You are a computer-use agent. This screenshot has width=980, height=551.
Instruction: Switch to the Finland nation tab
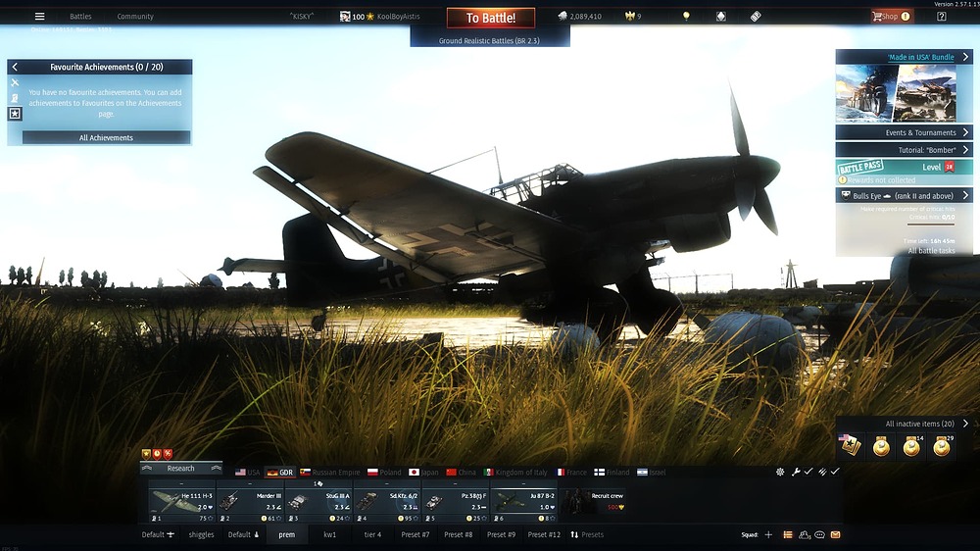[x=612, y=473]
